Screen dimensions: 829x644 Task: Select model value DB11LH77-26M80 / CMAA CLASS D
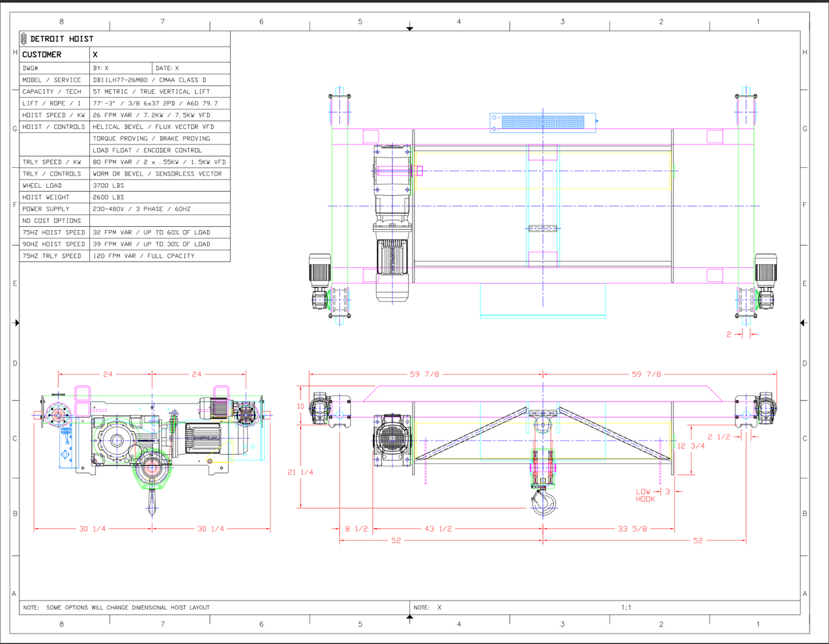150,80
